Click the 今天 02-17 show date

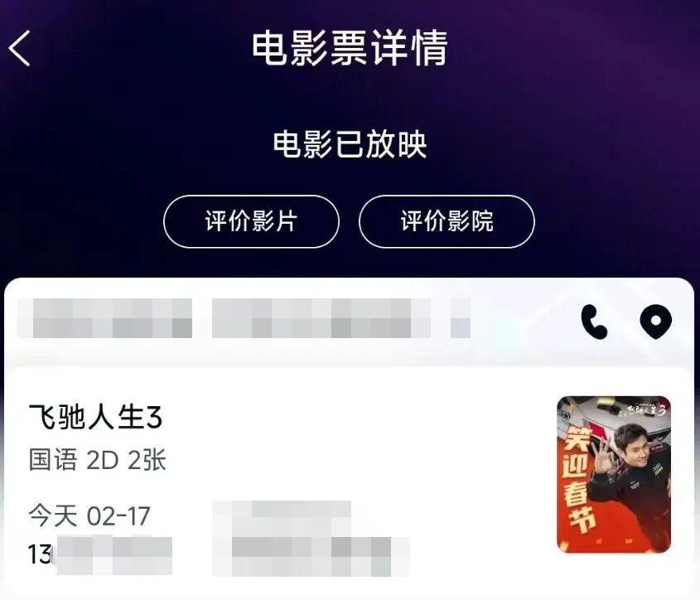point(89,515)
